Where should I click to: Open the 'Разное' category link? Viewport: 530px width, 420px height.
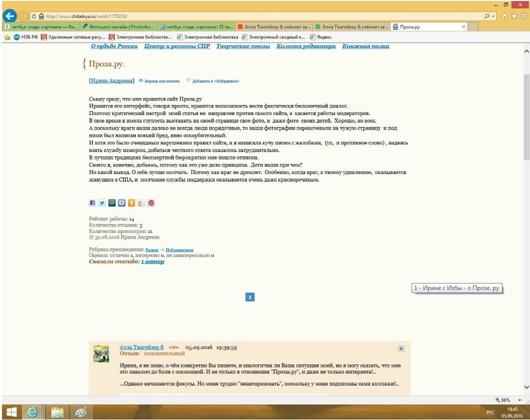pos(152,250)
